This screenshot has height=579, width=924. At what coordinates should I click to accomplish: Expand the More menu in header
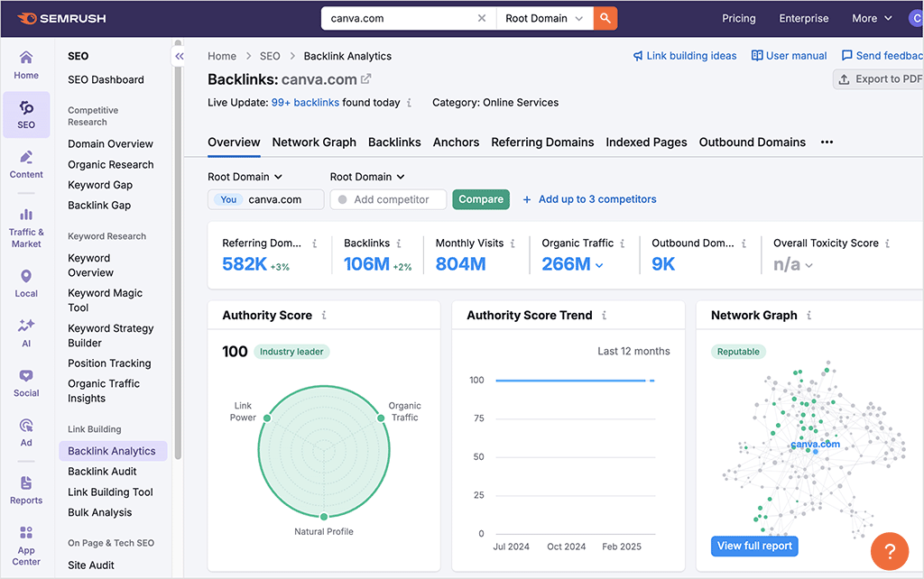pyautogui.click(x=872, y=18)
